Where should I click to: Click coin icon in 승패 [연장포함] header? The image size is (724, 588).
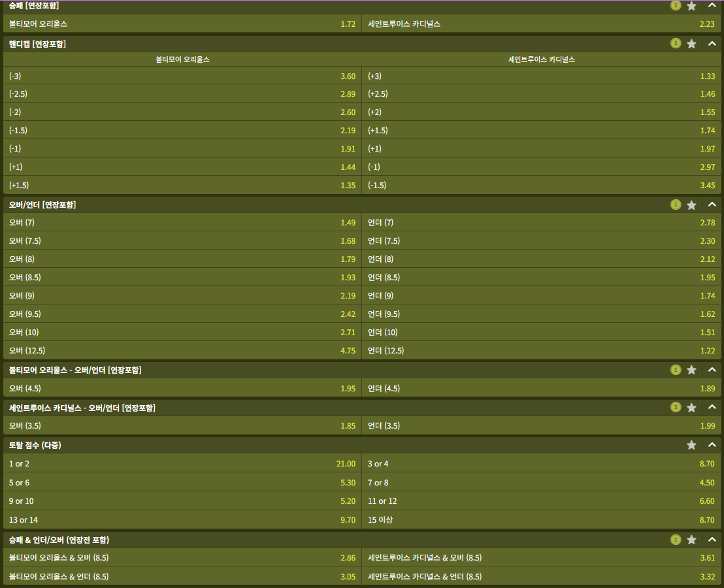(x=676, y=5)
